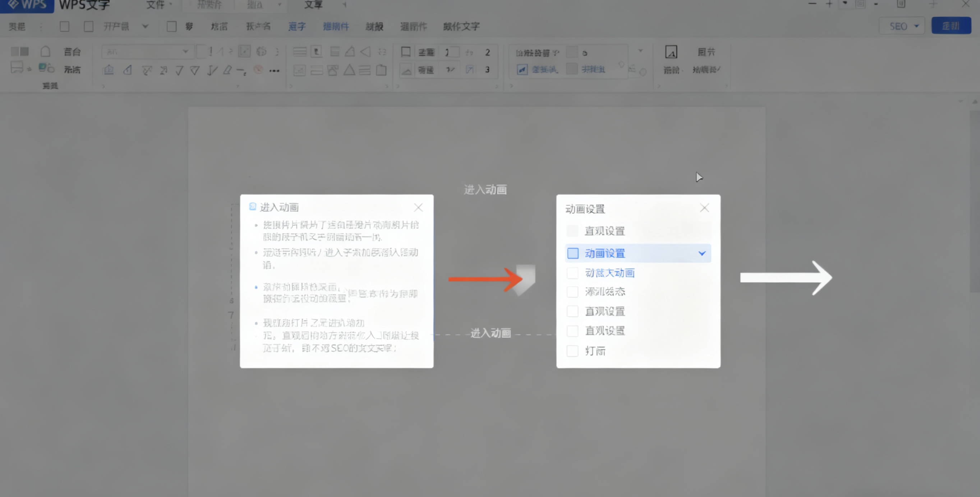Select the highlighted 动画设置 entry
Viewport: 980px width, 497px height.
tap(605, 253)
